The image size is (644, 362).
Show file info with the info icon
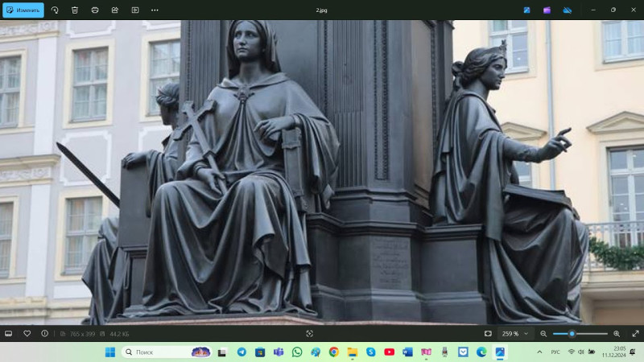click(x=44, y=333)
